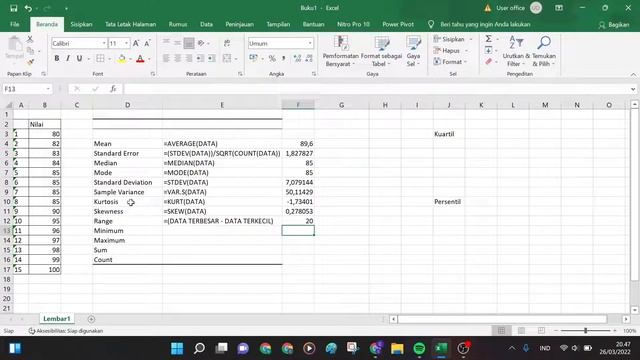This screenshot has height=360, width=640.
Task: Toggle Bold formatting
Action: pyautogui.click(x=57, y=58)
